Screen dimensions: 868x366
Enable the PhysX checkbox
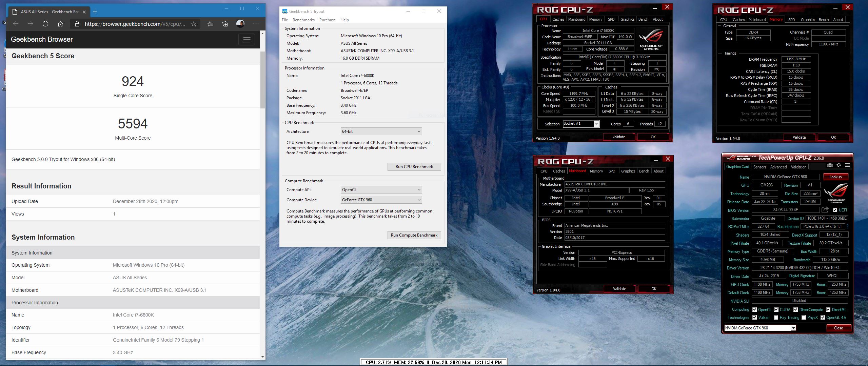(803, 318)
